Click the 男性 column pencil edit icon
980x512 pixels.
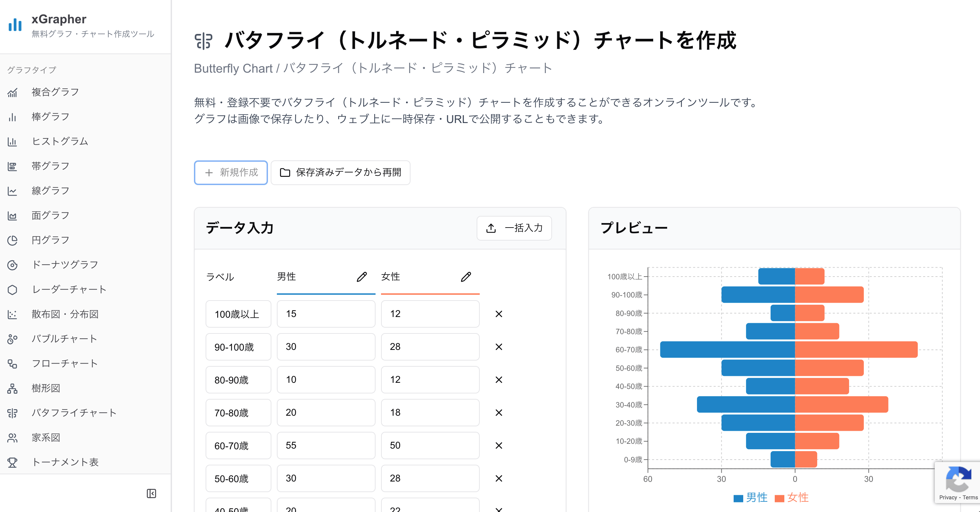362,277
